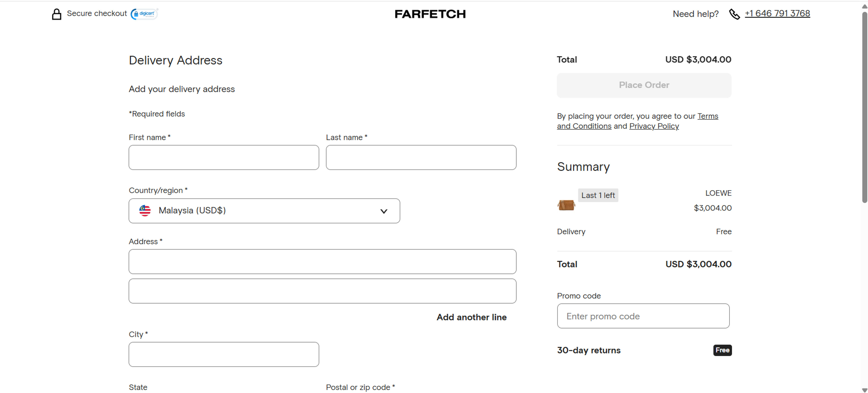The image size is (868, 393).
Task: Click the Free returns badge
Action: pos(722,350)
